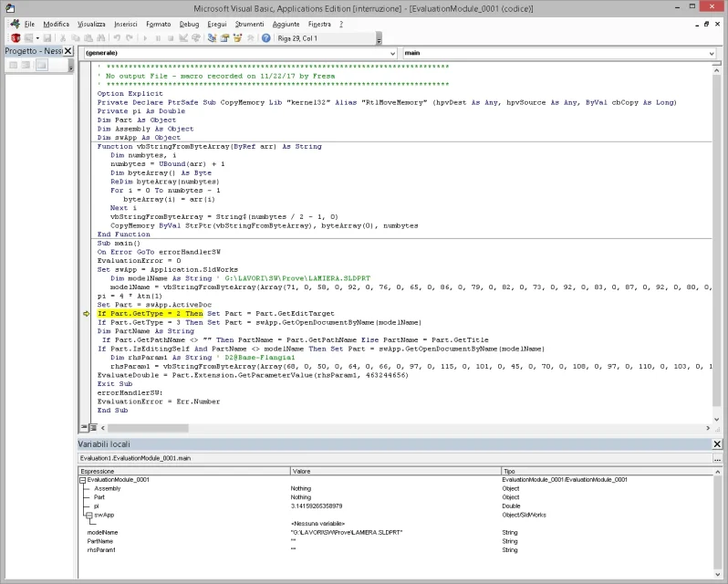Click the Insert UserForm toolbar icon
This screenshot has width=728, height=584.
(29, 38)
